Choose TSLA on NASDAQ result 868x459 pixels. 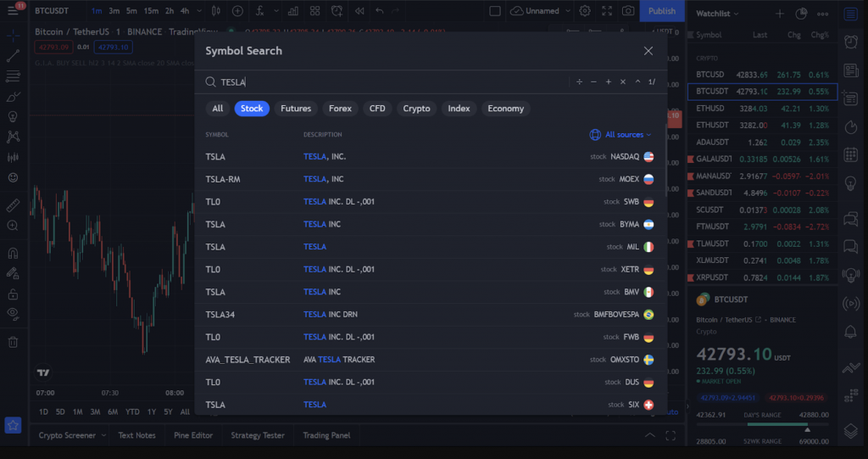(x=430, y=157)
